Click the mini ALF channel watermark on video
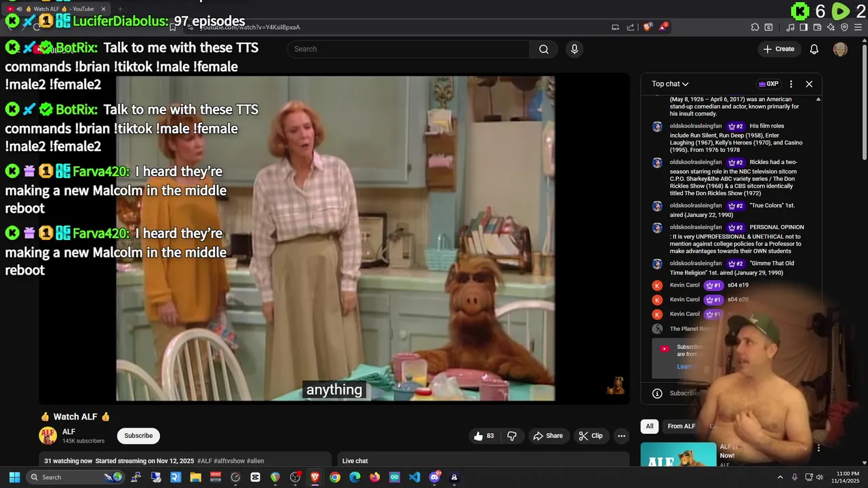 tap(615, 386)
